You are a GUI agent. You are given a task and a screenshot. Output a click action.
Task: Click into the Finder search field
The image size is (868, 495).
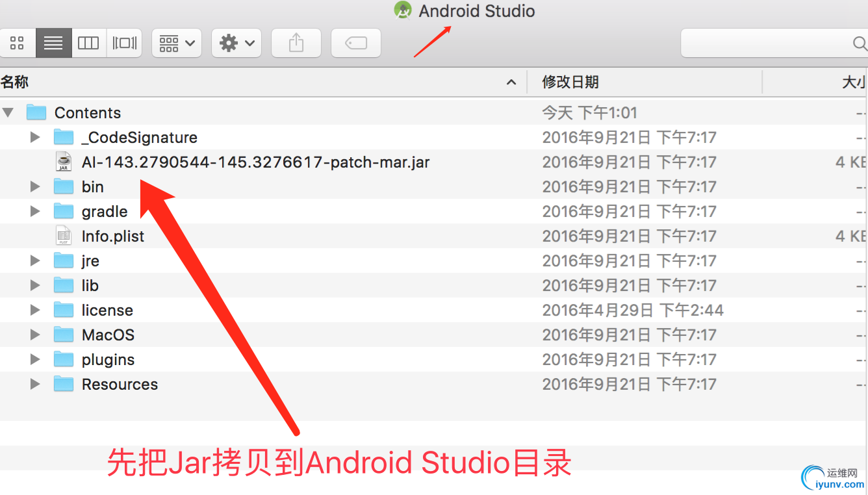(x=774, y=44)
